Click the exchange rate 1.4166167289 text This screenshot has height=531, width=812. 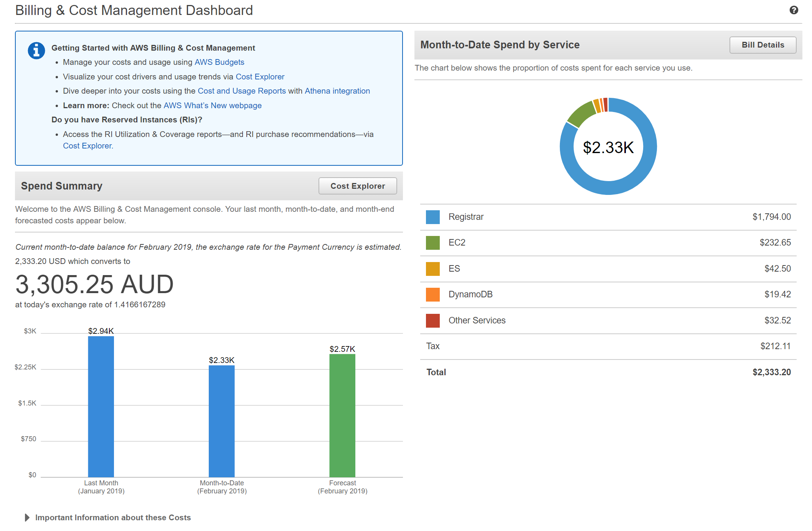(x=140, y=305)
